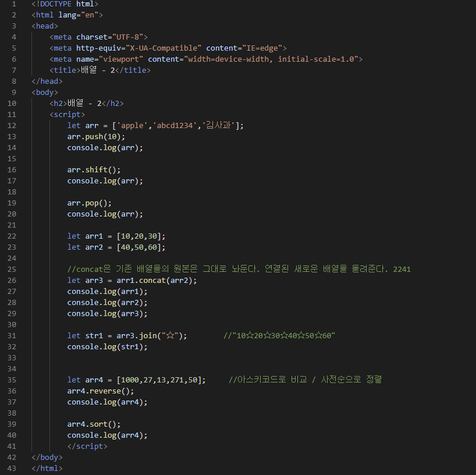Click the 'abcd1234' string in the arr array
This screenshot has height=475, width=476.
coord(175,125)
